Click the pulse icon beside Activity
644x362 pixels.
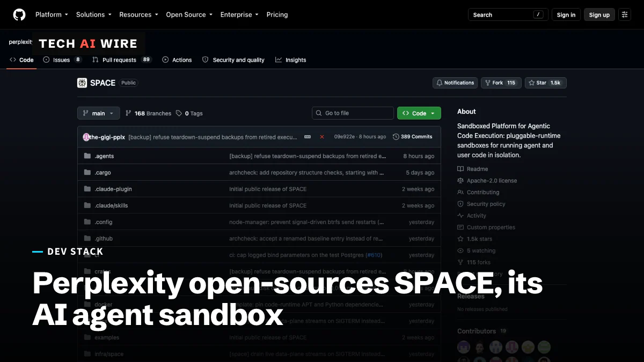click(x=460, y=216)
